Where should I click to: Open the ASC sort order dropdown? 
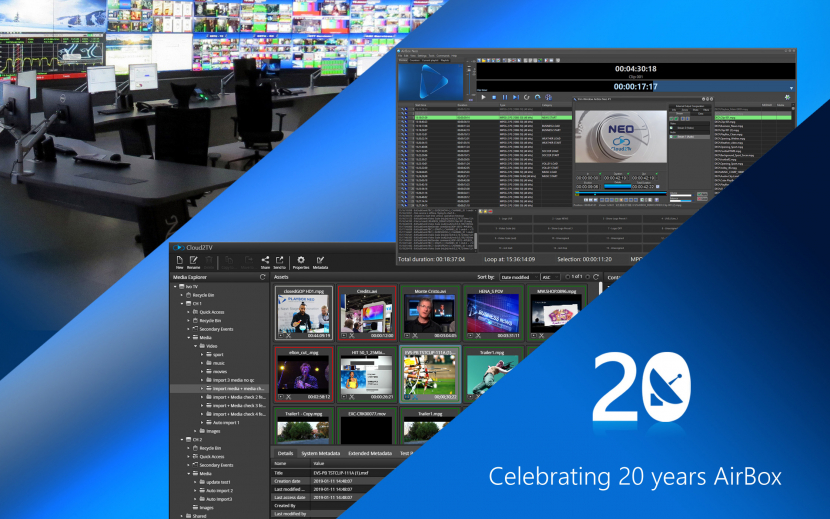click(x=550, y=277)
